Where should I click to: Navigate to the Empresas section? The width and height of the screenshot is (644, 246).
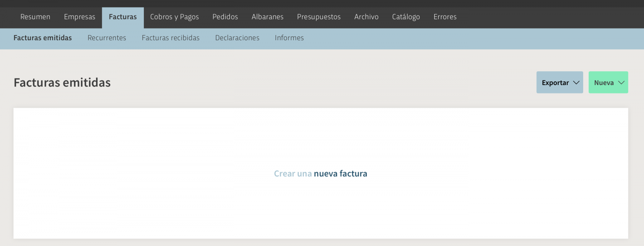[79, 17]
